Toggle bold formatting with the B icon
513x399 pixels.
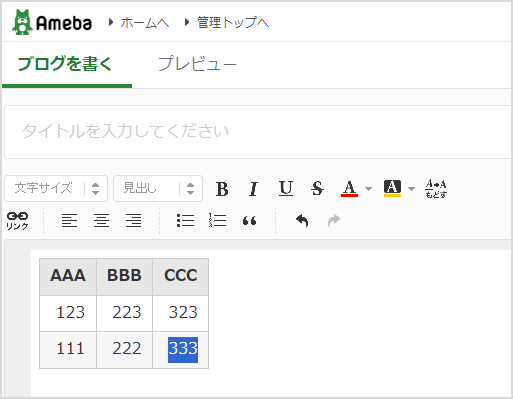(x=222, y=189)
